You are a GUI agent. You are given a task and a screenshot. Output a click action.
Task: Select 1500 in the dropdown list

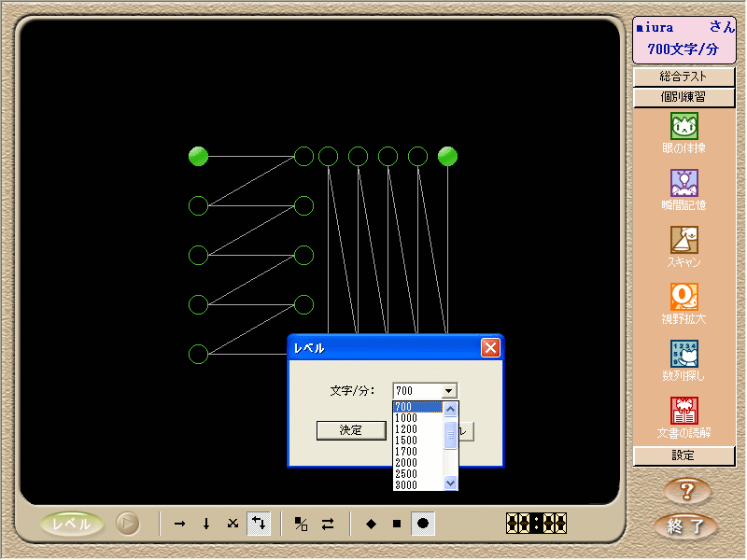click(x=417, y=441)
